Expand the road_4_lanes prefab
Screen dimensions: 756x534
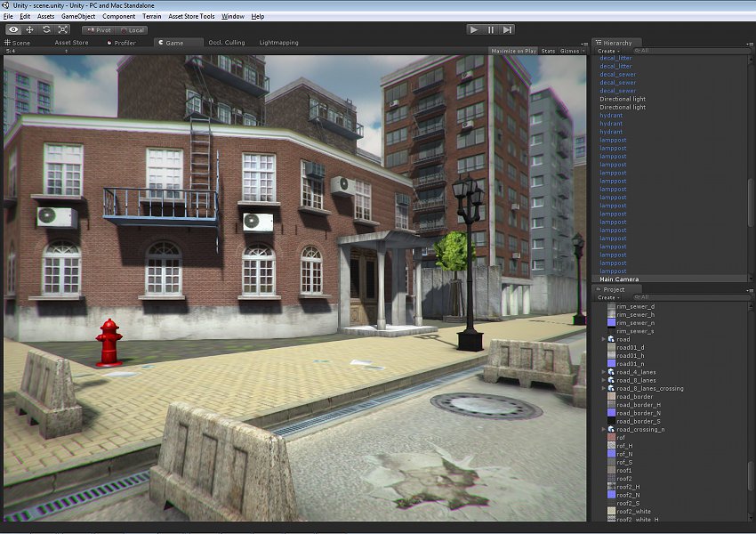[603, 372]
